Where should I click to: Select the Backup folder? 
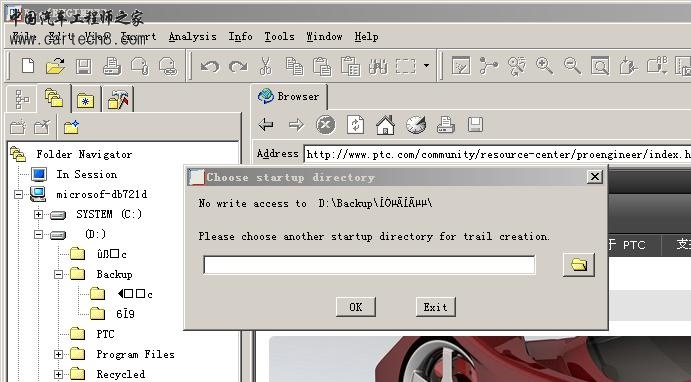pos(114,274)
